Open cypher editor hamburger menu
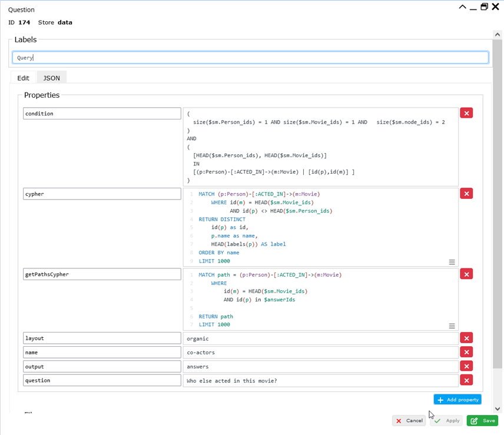 452,262
